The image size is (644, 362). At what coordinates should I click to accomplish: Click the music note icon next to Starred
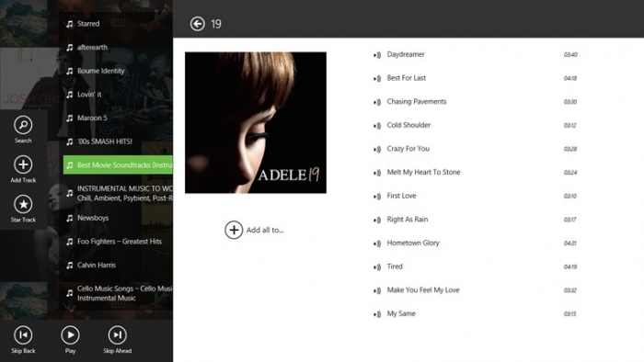70,24
